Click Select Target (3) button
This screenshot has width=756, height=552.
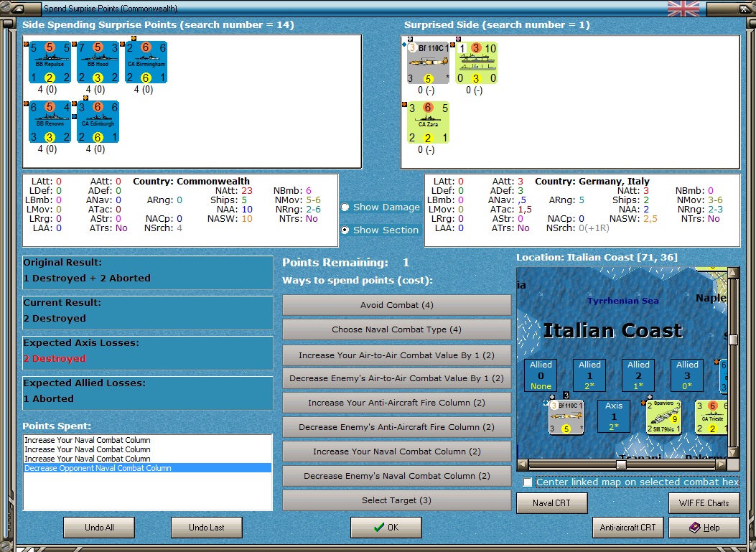point(397,500)
